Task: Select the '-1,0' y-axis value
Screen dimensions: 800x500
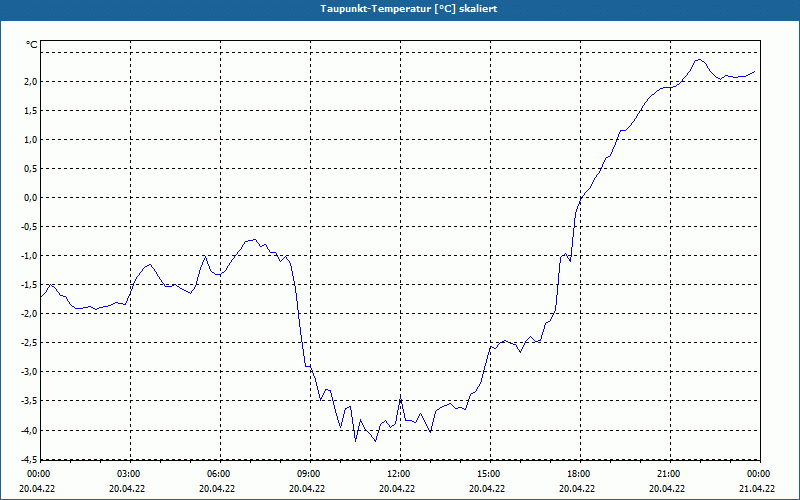Action: tap(27, 256)
